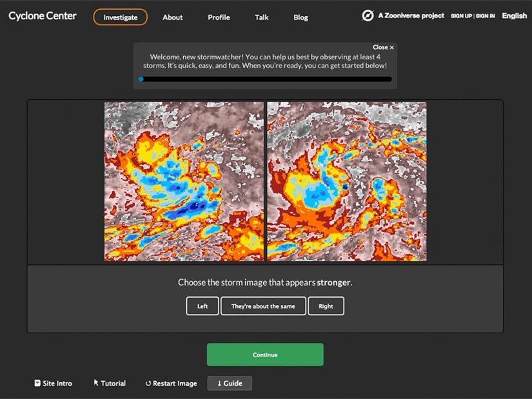Click SIGN UP in the header
The height and width of the screenshot is (399, 532).
[x=461, y=16]
